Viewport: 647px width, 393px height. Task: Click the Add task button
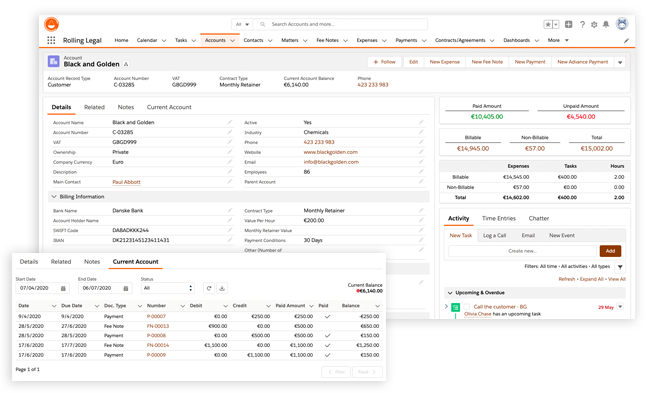(610, 251)
